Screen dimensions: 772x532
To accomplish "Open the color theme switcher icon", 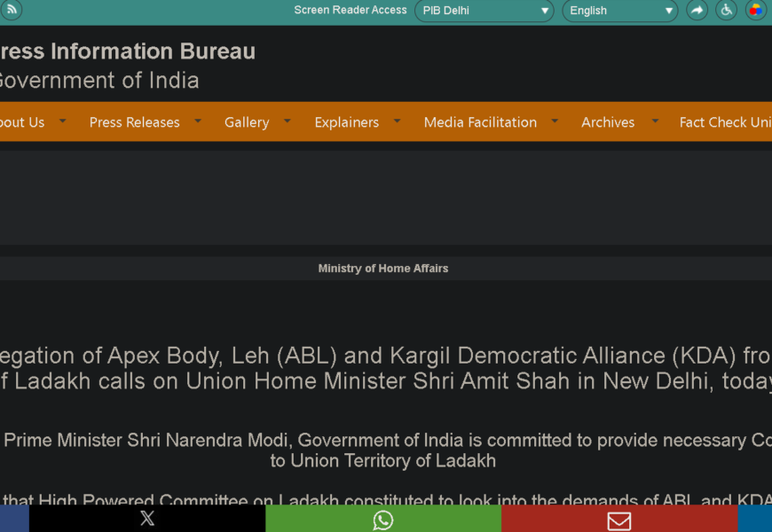I will tap(755, 11).
